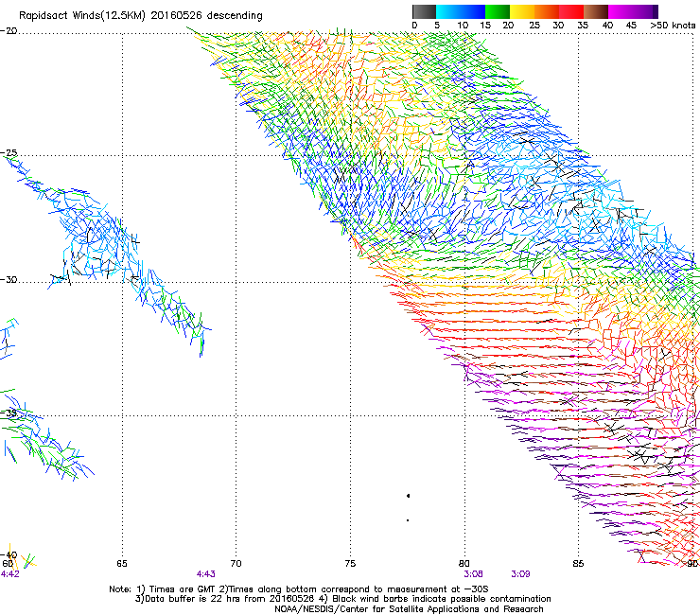Pick the brown 35–40 knots legend segment
This screenshot has height=615, width=700.
pos(596,11)
